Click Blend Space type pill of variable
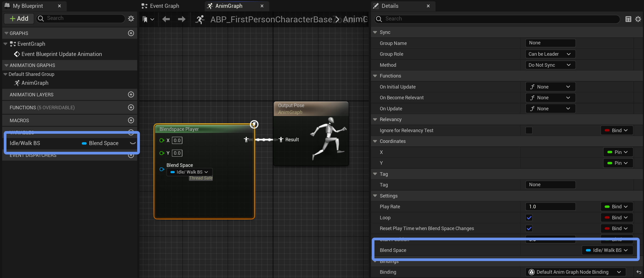 click(100, 143)
